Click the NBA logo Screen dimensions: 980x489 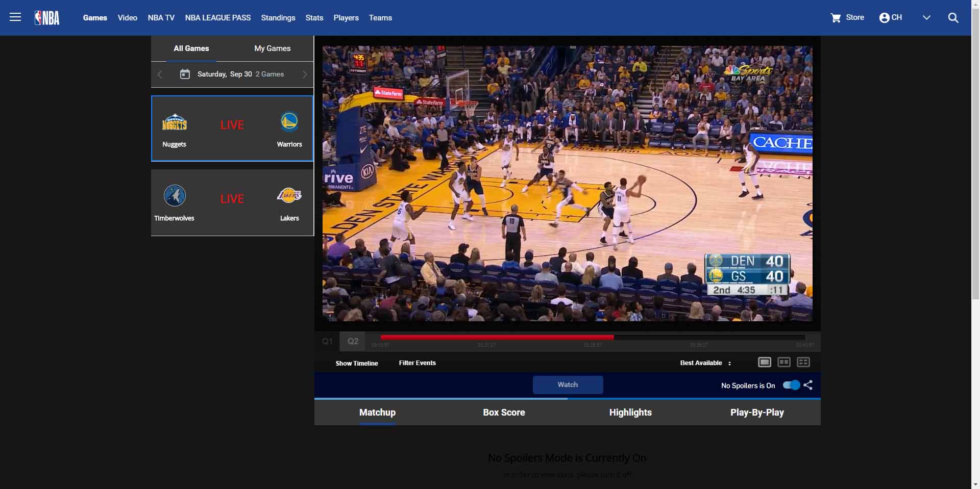pyautogui.click(x=46, y=17)
